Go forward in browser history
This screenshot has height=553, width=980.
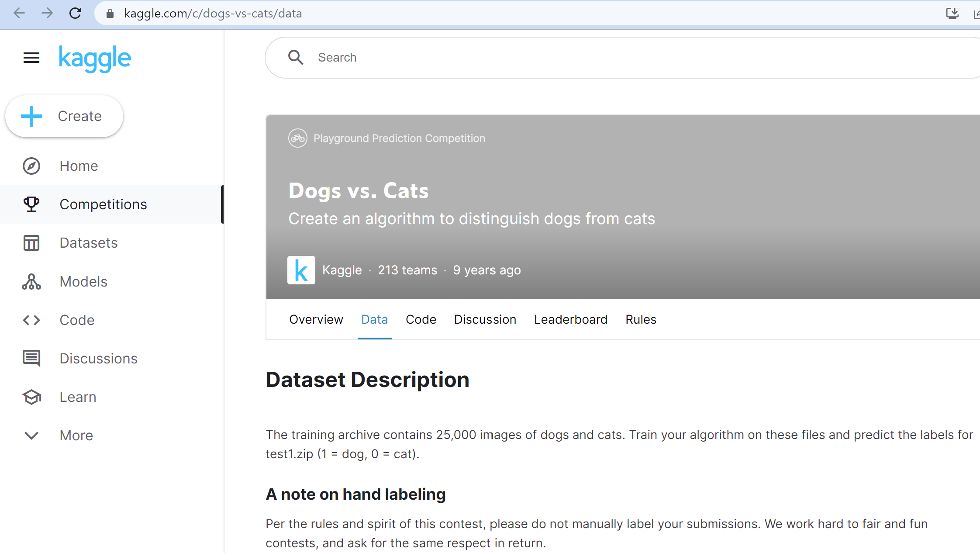(47, 13)
